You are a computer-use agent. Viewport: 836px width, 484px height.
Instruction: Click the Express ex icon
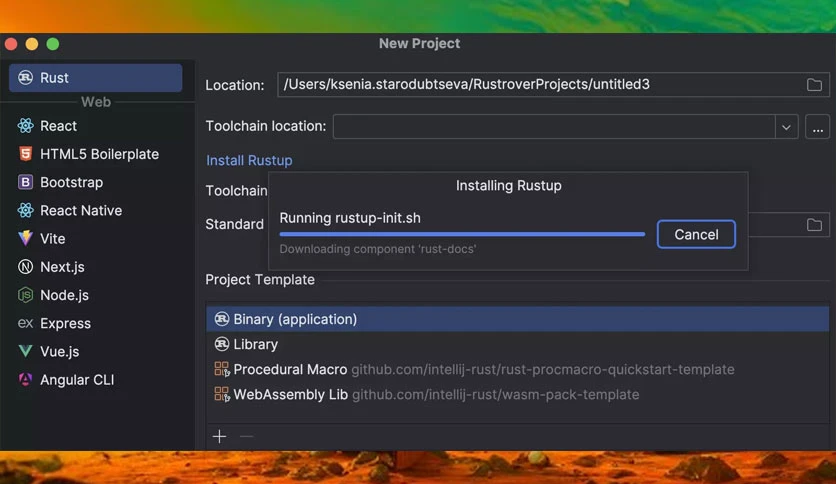pyautogui.click(x=25, y=323)
